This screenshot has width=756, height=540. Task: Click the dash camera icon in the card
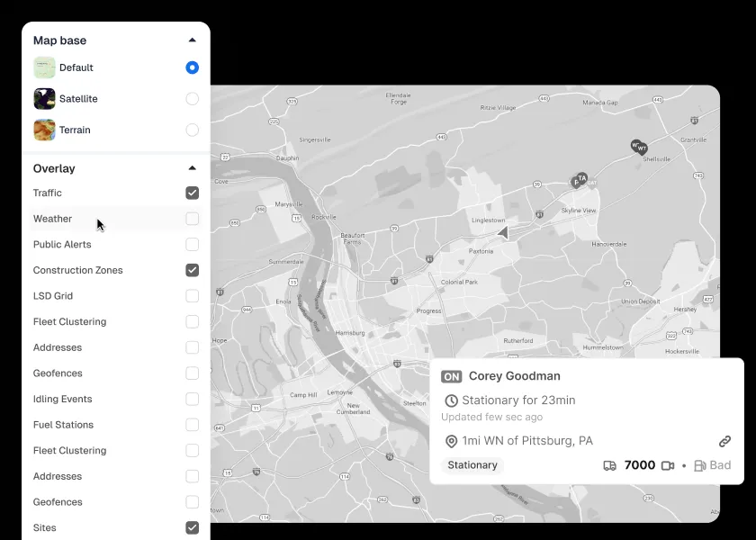pyautogui.click(x=668, y=466)
